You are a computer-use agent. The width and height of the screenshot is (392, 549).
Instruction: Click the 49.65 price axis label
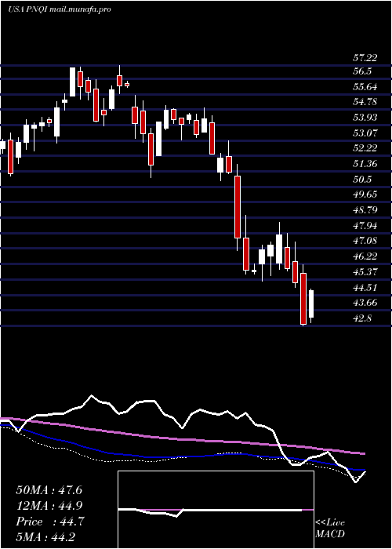coord(365,194)
